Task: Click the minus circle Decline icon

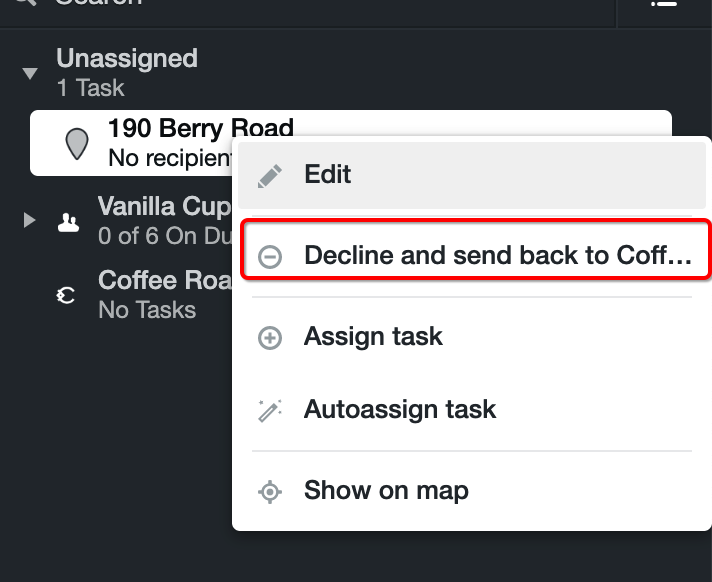Action: point(270,256)
